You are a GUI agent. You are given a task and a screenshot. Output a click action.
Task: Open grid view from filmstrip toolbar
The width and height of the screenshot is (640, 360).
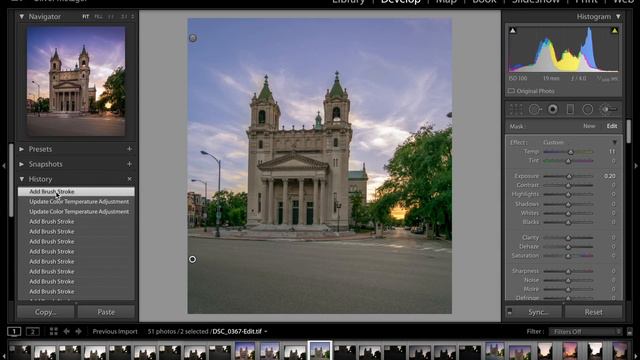tap(53, 331)
